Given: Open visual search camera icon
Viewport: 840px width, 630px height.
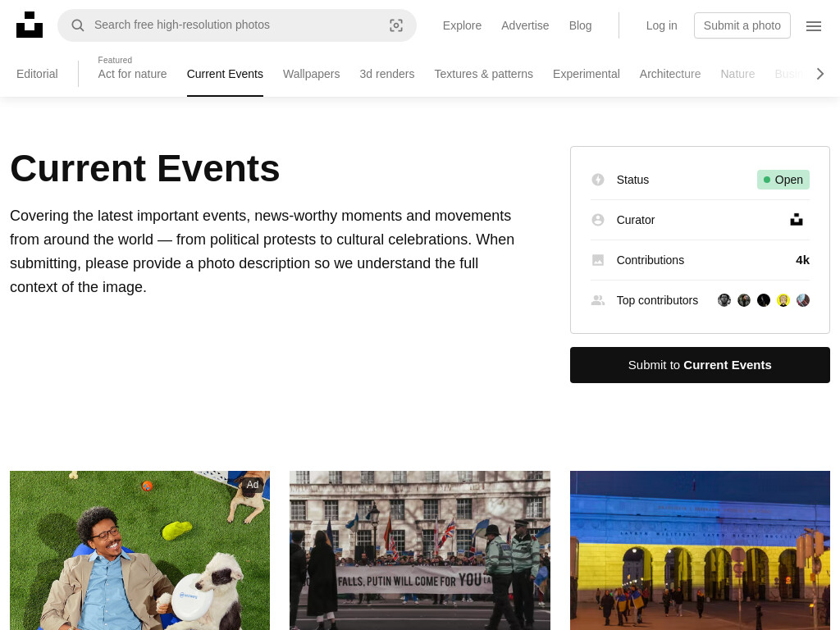Looking at the screenshot, I should point(396,25).
